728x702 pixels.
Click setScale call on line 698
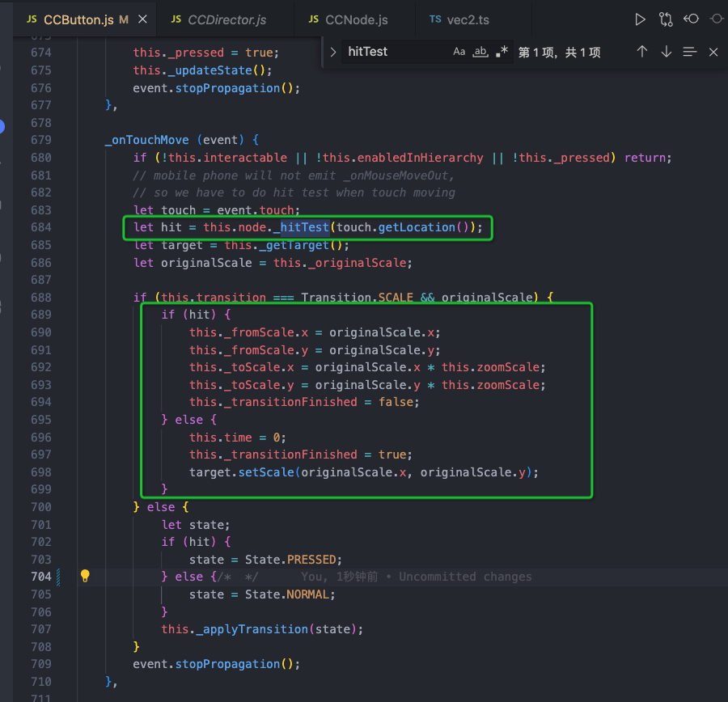266,472
